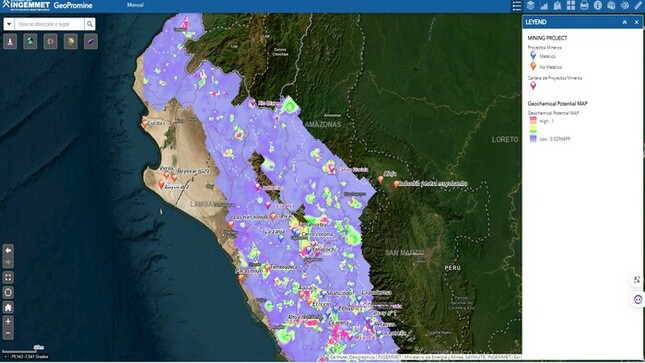Screen dimensions: 645x363
Task: Click the expand icon at panel right edge
Action: tap(637, 280)
